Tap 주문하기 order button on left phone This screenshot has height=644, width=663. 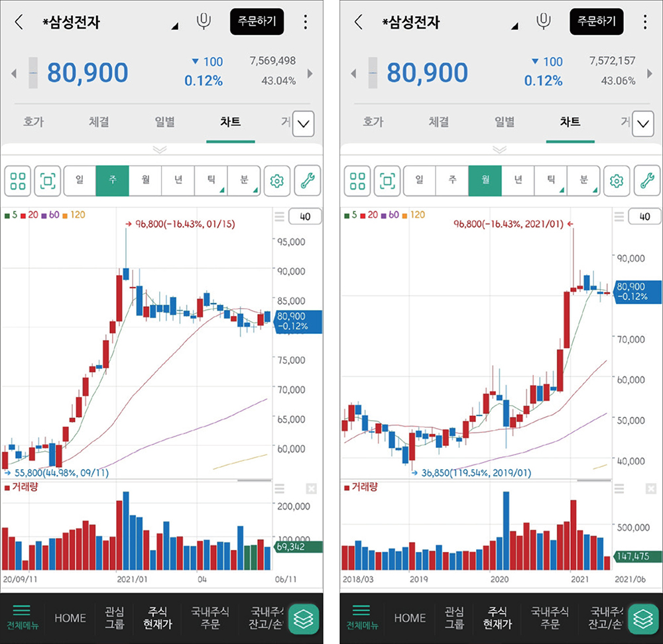[x=257, y=22]
